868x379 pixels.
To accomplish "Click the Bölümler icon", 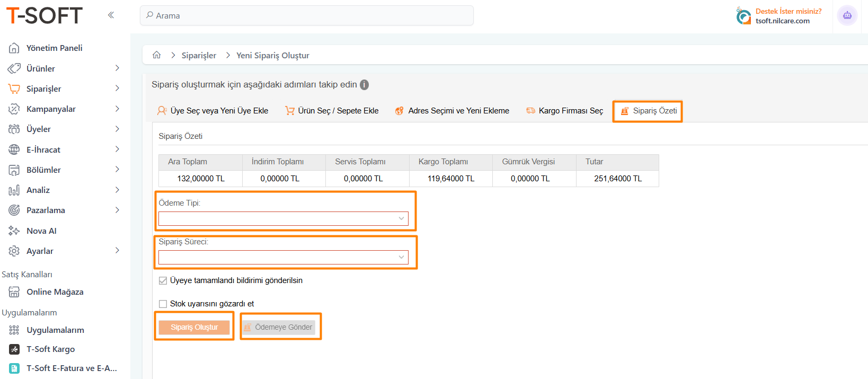I will [14, 170].
